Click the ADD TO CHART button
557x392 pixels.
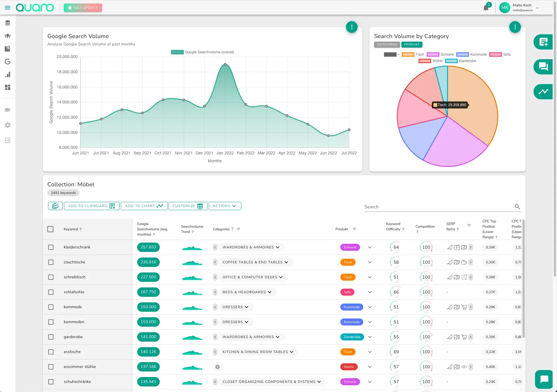[144, 206]
